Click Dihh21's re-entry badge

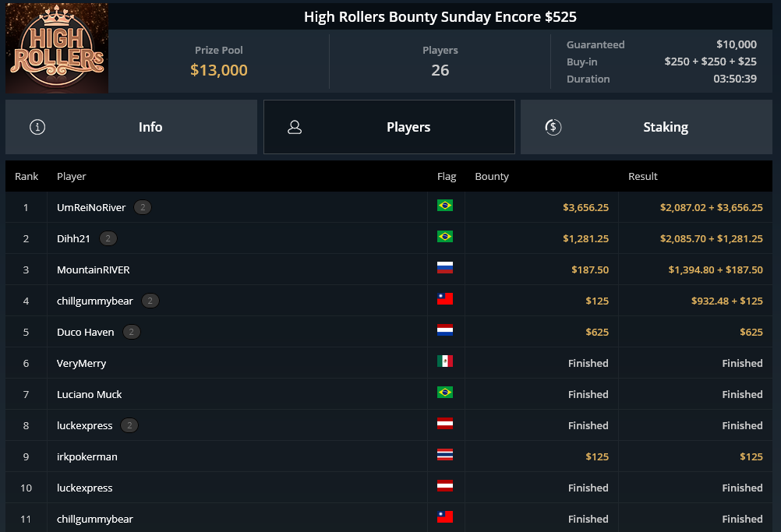[108, 239]
